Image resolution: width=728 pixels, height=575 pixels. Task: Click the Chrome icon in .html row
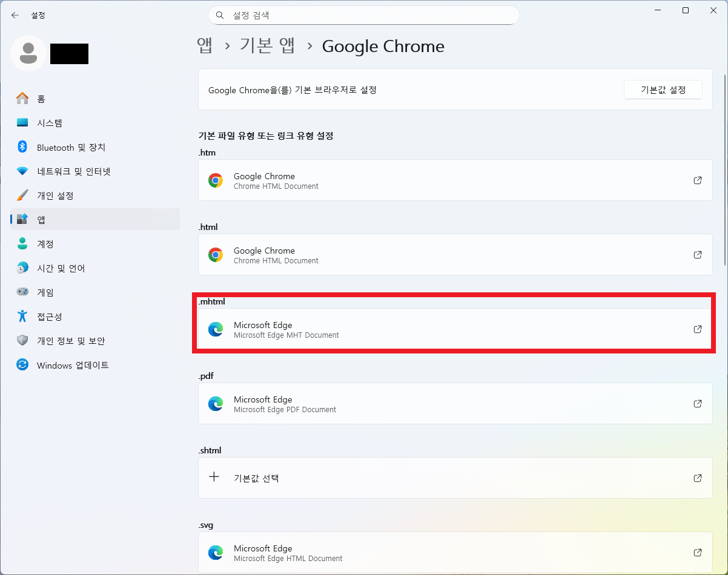click(x=216, y=255)
